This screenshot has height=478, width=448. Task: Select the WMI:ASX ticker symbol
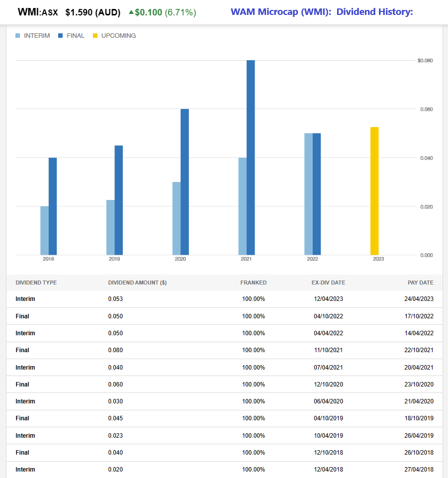pyautogui.click(x=38, y=12)
